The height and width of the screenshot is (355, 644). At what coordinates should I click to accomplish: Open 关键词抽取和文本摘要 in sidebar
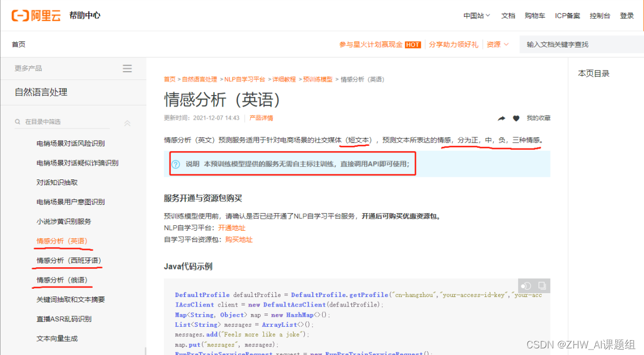click(x=71, y=299)
